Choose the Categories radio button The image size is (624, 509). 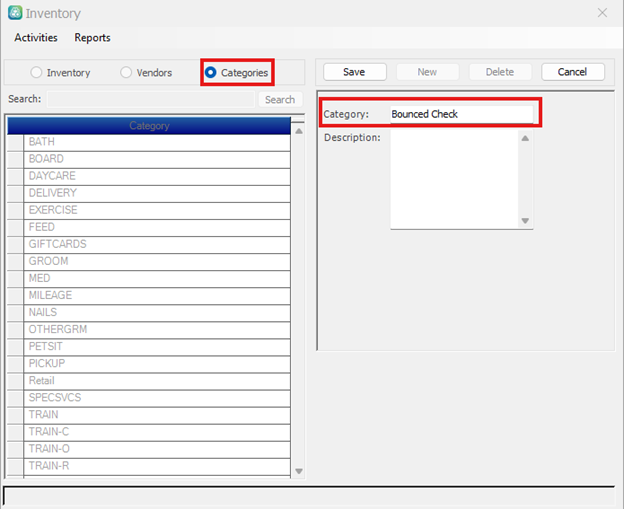point(211,73)
